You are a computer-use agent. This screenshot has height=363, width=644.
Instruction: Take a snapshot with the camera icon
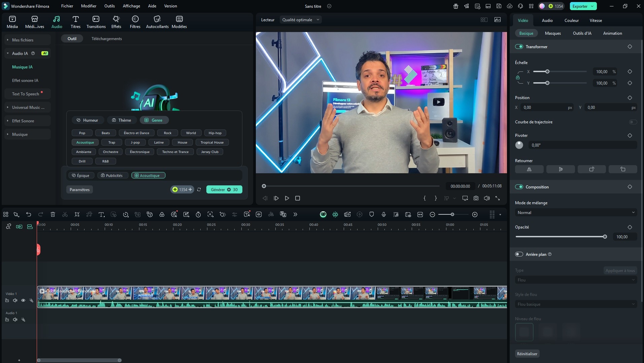pyautogui.click(x=476, y=198)
